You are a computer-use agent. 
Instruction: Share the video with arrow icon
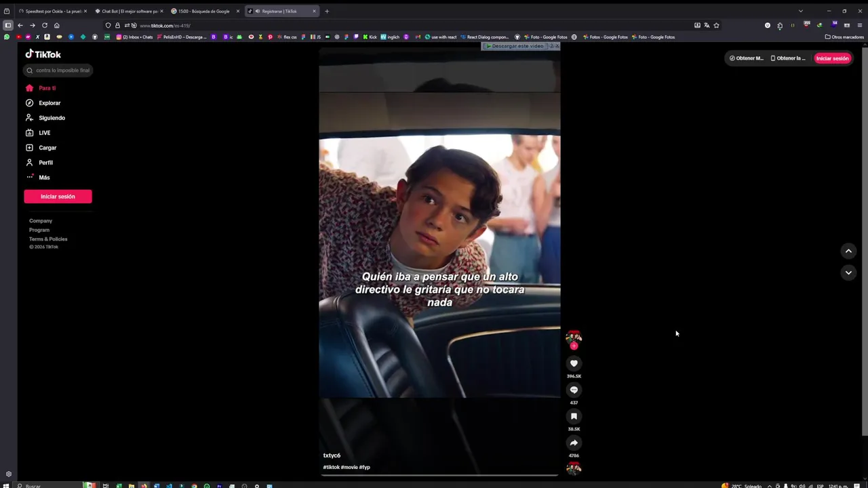coord(574,443)
